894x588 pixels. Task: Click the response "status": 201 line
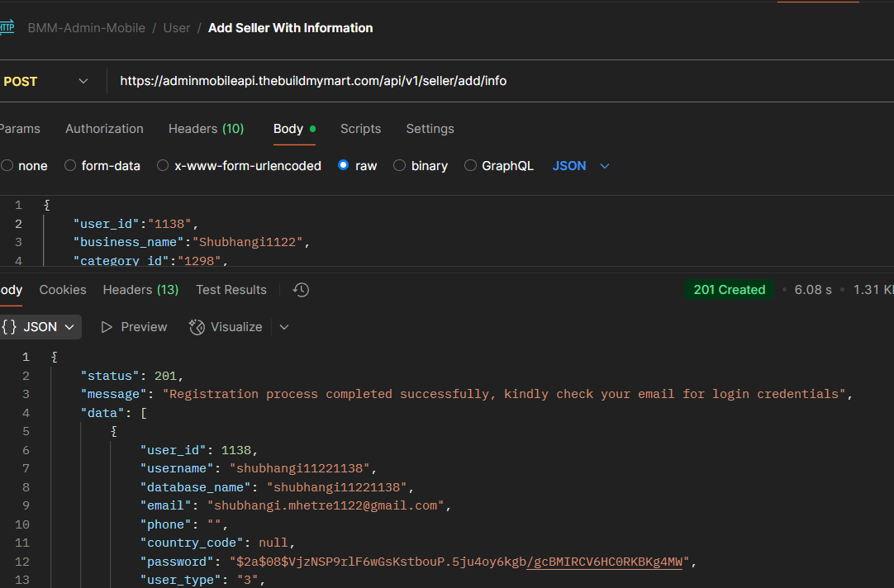[x=131, y=376]
